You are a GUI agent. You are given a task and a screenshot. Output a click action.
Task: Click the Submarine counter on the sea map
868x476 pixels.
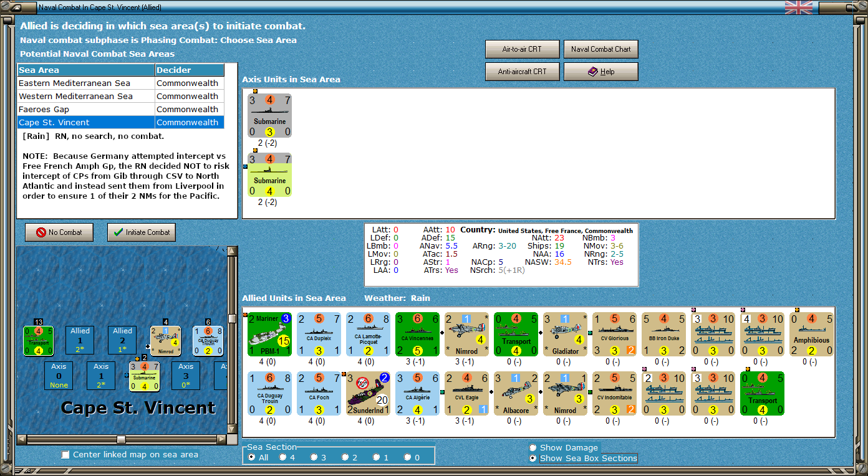click(145, 377)
